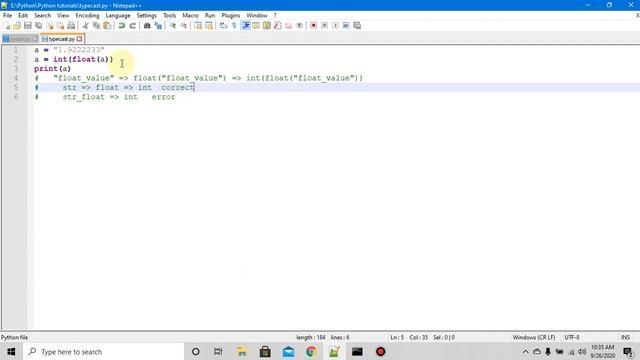Click UTF-8 encoding in the status bar
Image resolution: width=640 pixels, height=360 pixels.
pos(572,338)
